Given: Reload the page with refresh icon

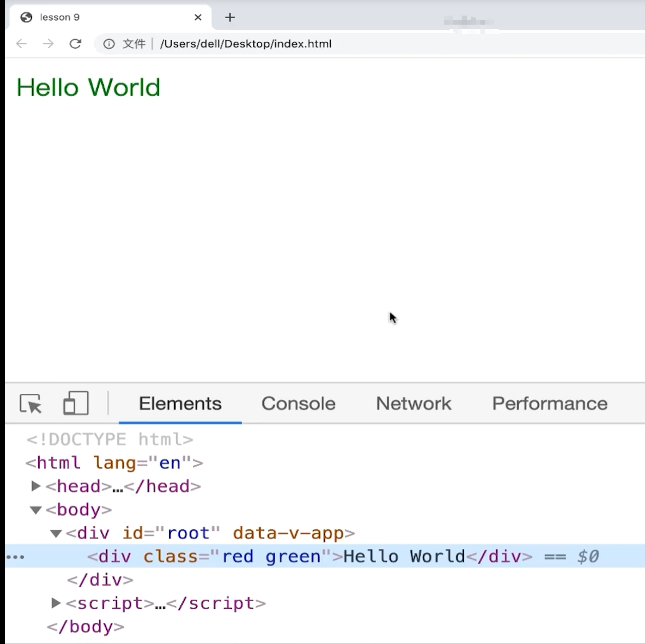Looking at the screenshot, I should click(76, 44).
